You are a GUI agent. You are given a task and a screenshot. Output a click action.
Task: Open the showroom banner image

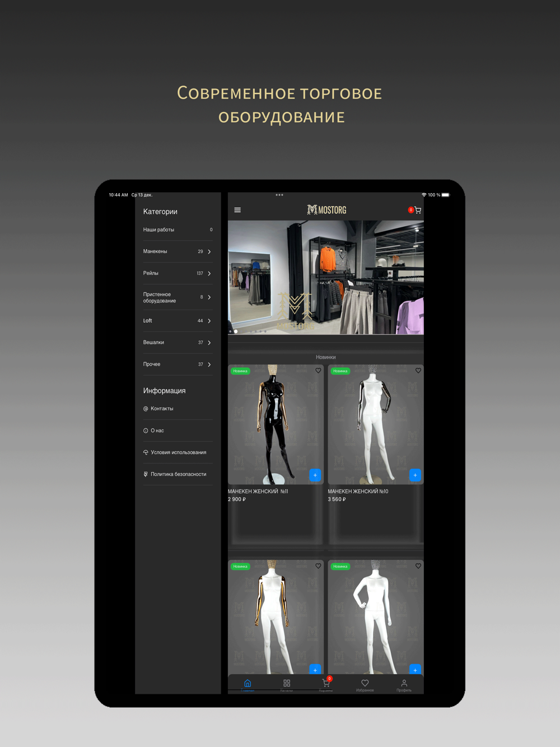[x=326, y=278]
